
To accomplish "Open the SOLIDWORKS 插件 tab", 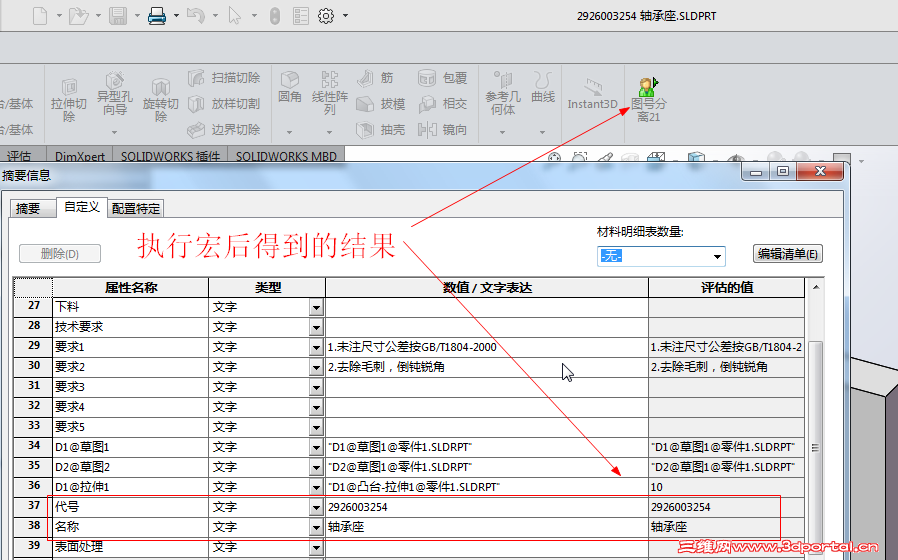I will tap(170, 156).
